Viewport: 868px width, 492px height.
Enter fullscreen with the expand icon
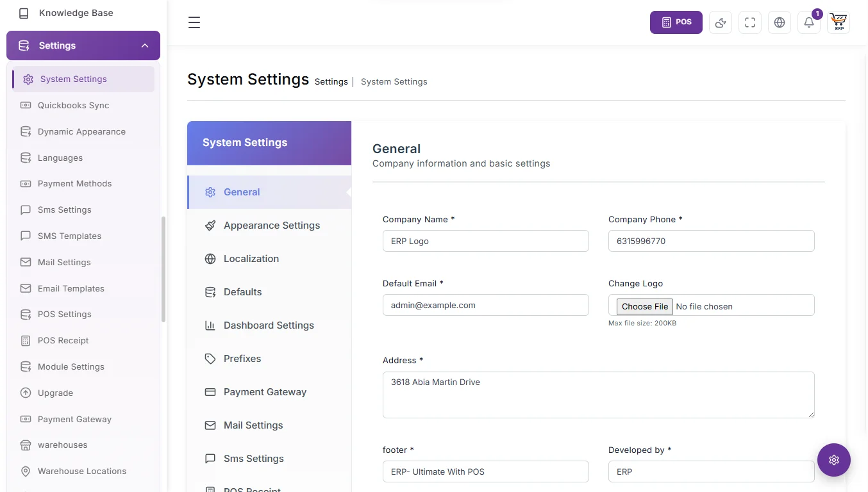coord(750,22)
